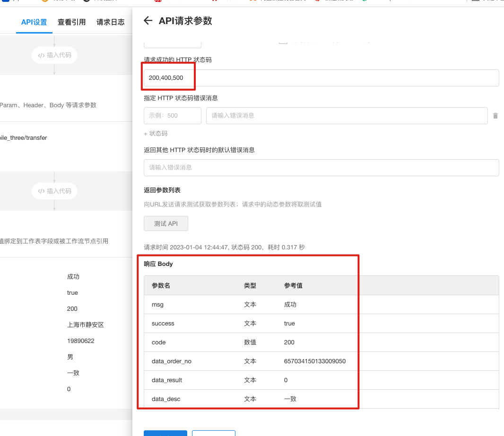
Task: Click the second 插入代码 code button
Action: tap(54, 191)
